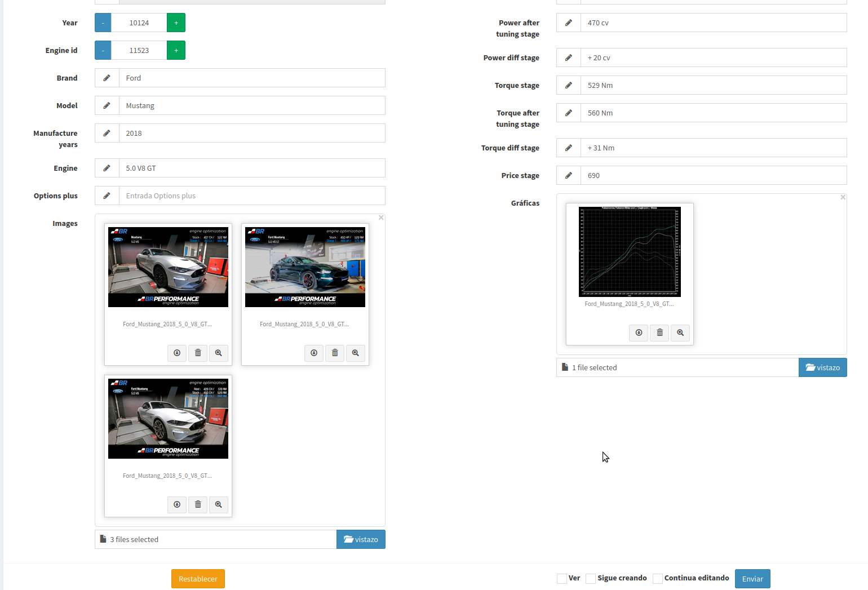Check the Continua editando option
This screenshot has width=868, height=590.
(x=658, y=579)
